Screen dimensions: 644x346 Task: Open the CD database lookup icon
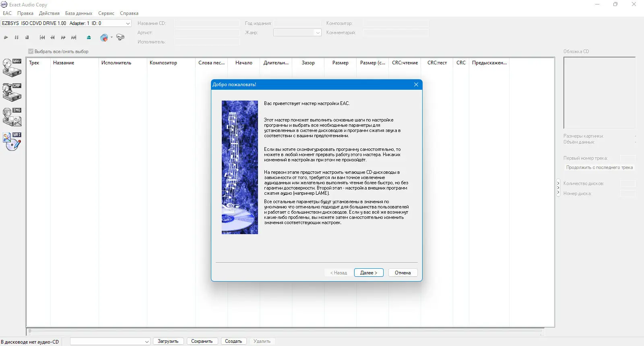point(104,38)
